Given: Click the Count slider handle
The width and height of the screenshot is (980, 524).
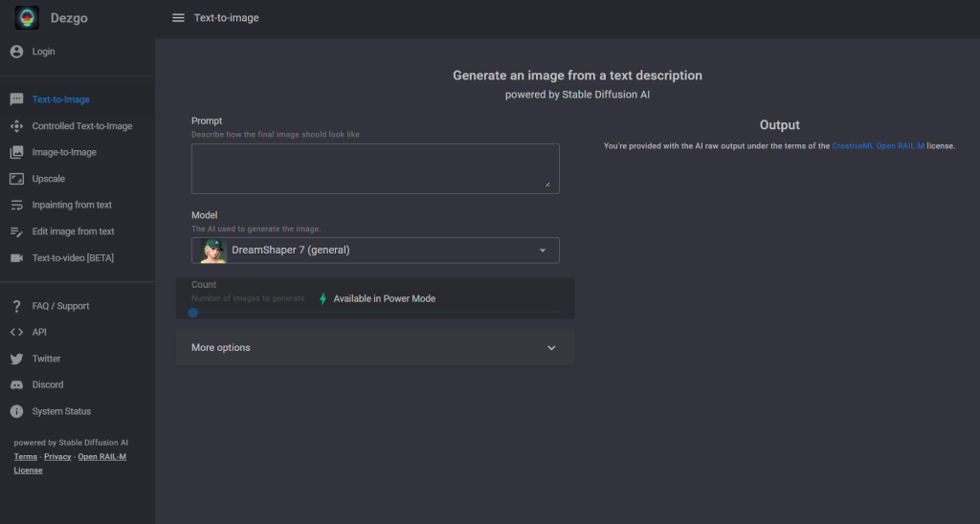Looking at the screenshot, I should click(193, 313).
